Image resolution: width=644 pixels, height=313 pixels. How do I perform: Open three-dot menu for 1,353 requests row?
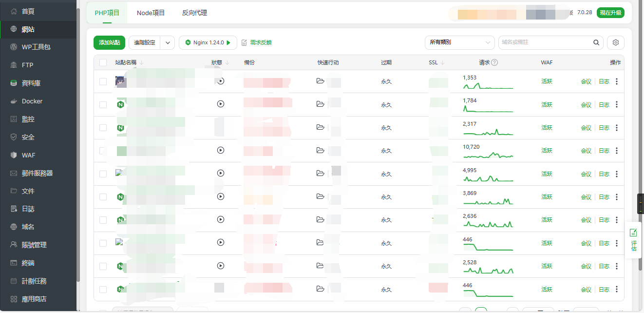[617, 81]
